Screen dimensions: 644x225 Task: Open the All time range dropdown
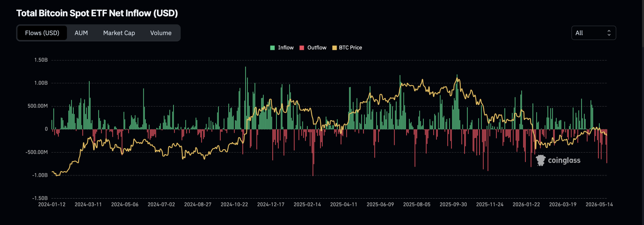click(593, 33)
